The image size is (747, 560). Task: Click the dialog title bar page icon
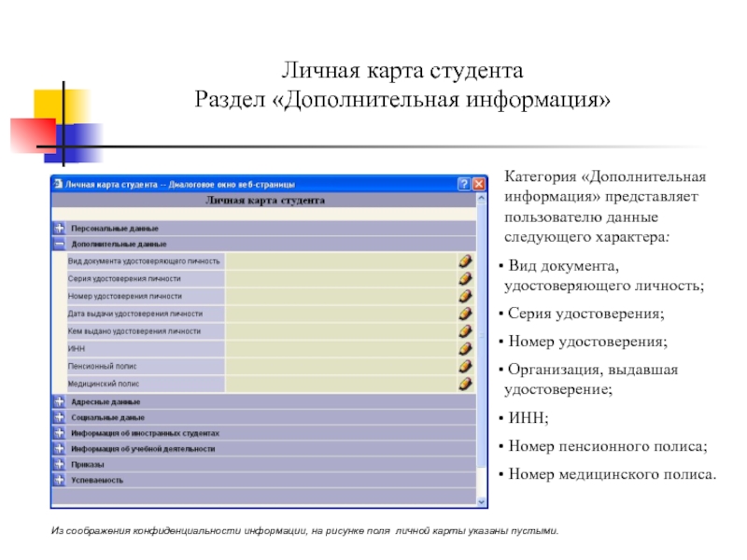click(58, 184)
